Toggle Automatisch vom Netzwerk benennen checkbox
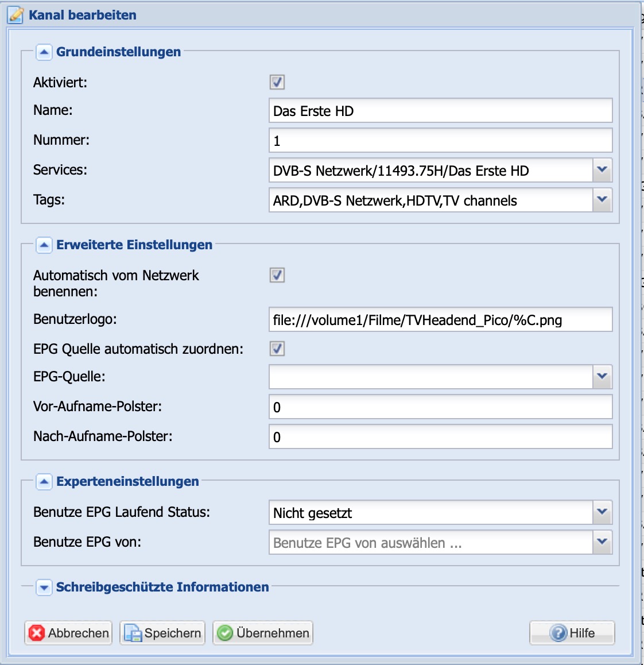Image resolution: width=644 pixels, height=665 pixels. [x=277, y=275]
